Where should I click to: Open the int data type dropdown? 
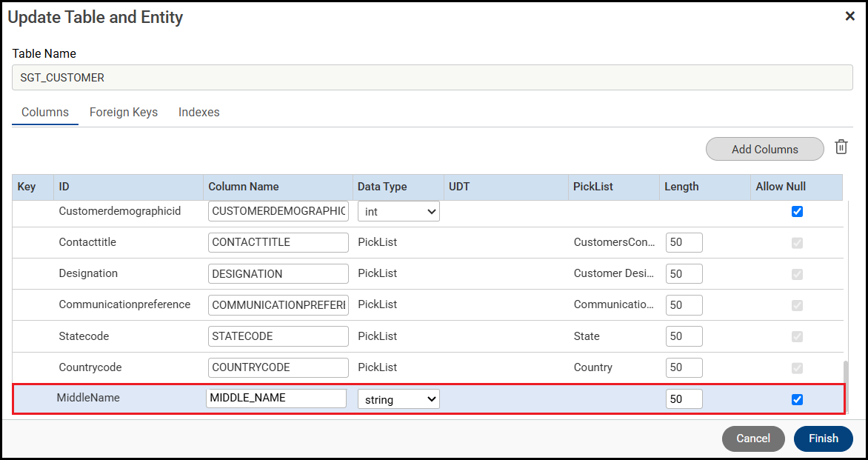coord(398,211)
